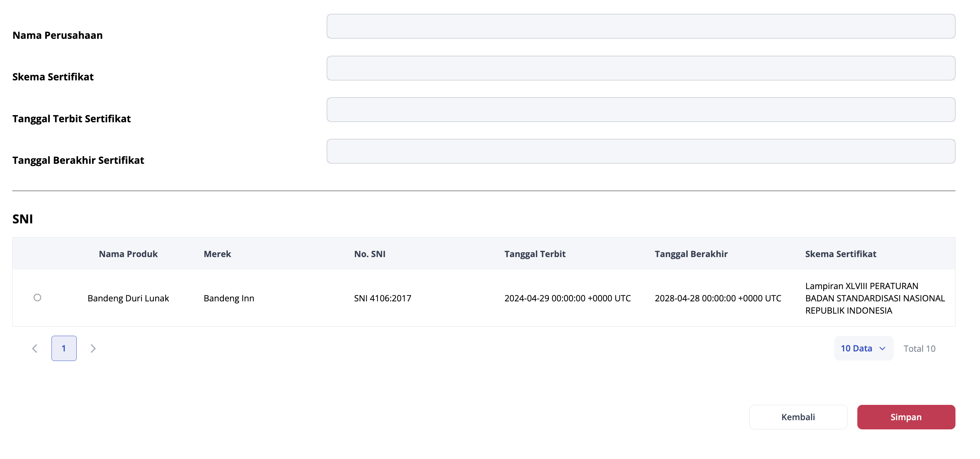Click the Tanggal Terbit Sertifikat field
This screenshot has height=459, width=980.
tap(640, 110)
